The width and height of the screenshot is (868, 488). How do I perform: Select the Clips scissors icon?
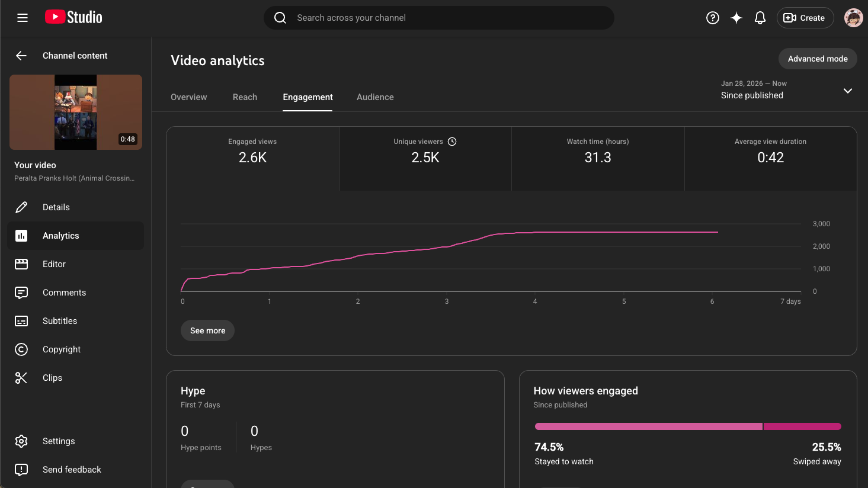pos(21,377)
